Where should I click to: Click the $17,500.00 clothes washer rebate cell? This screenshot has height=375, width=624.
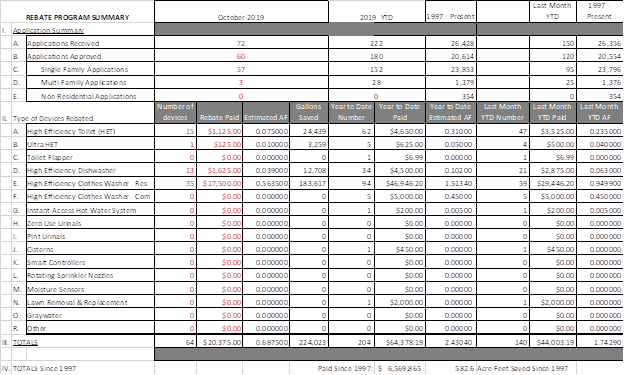pyautogui.click(x=219, y=183)
